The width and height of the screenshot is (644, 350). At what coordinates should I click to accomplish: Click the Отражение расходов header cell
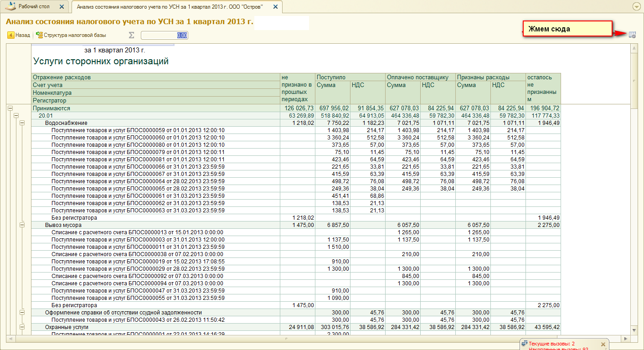tap(156, 77)
